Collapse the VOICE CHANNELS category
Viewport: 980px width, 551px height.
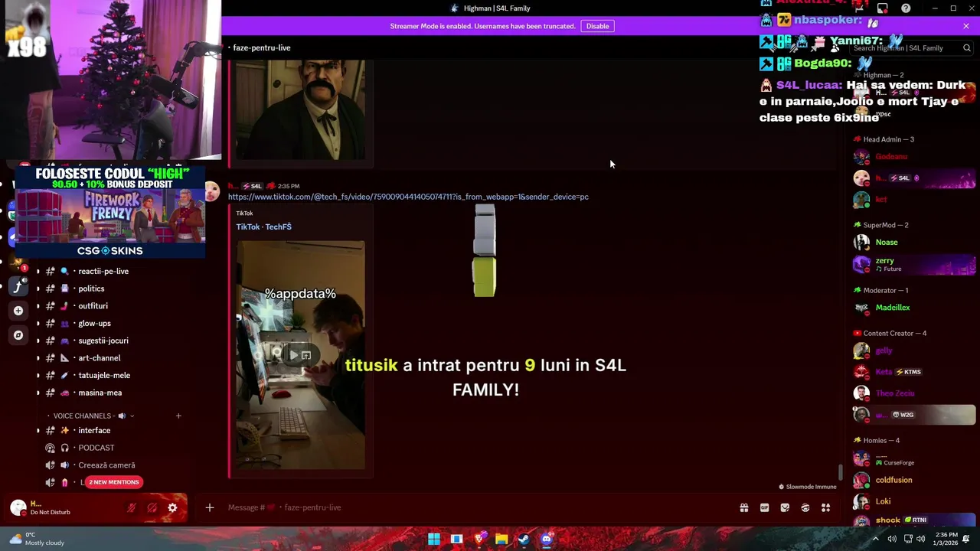[93, 416]
